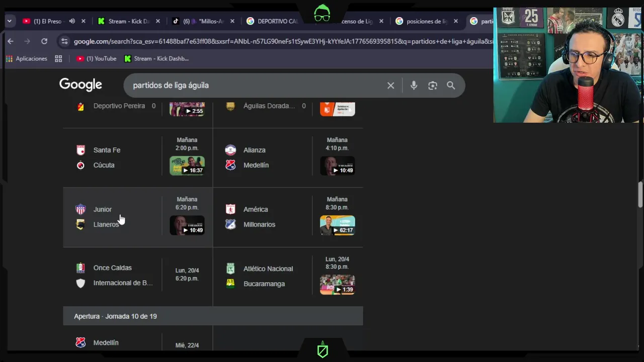Close the ascenso de Liga tab
Image resolution: width=644 pixels, height=362 pixels.
point(381,21)
